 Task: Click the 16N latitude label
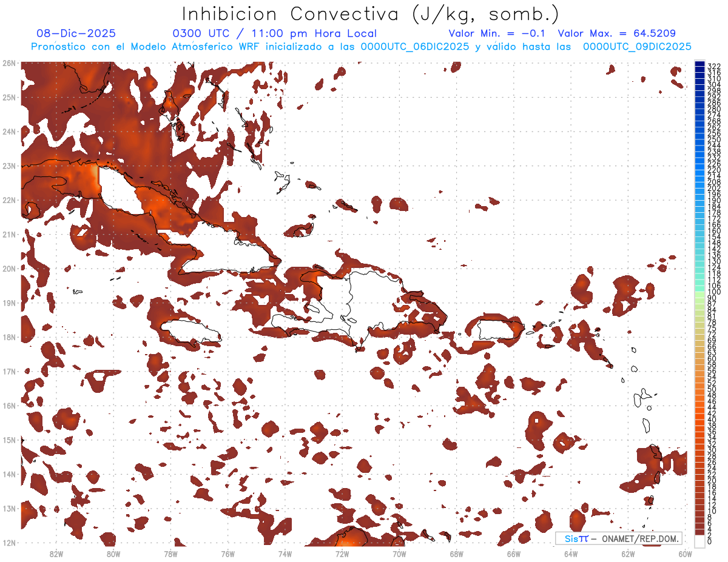tap(8, 406)
